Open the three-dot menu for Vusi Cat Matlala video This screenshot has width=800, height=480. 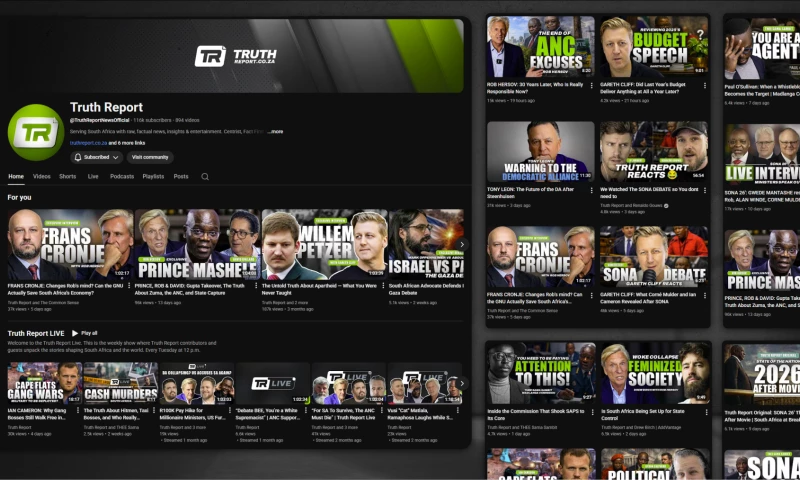click(x=458, y=410)
